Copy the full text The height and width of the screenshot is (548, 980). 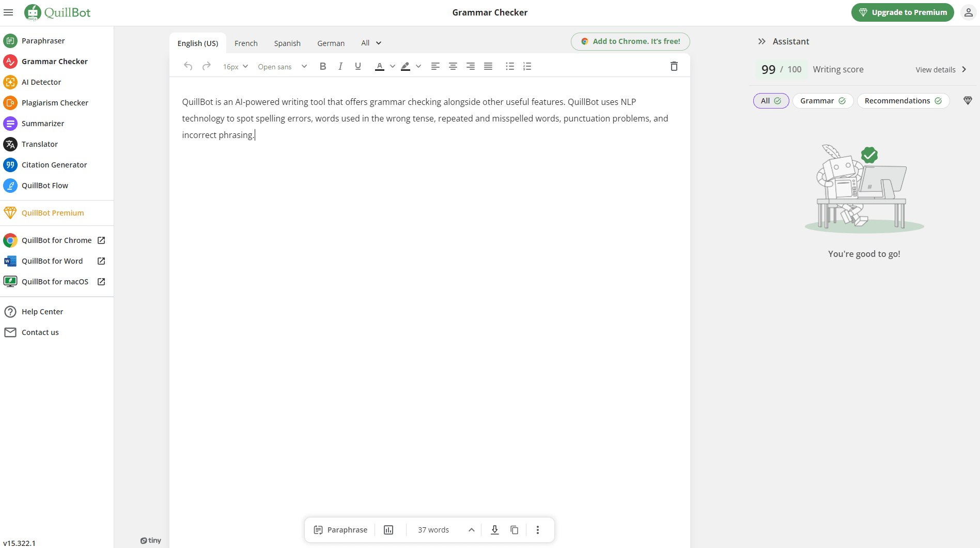click(x=515, y=530)
